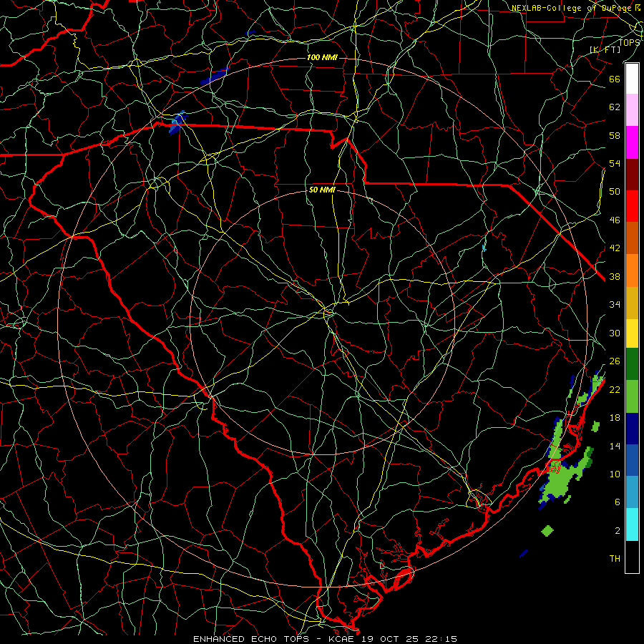Click the legend value 6

point(617,502)
